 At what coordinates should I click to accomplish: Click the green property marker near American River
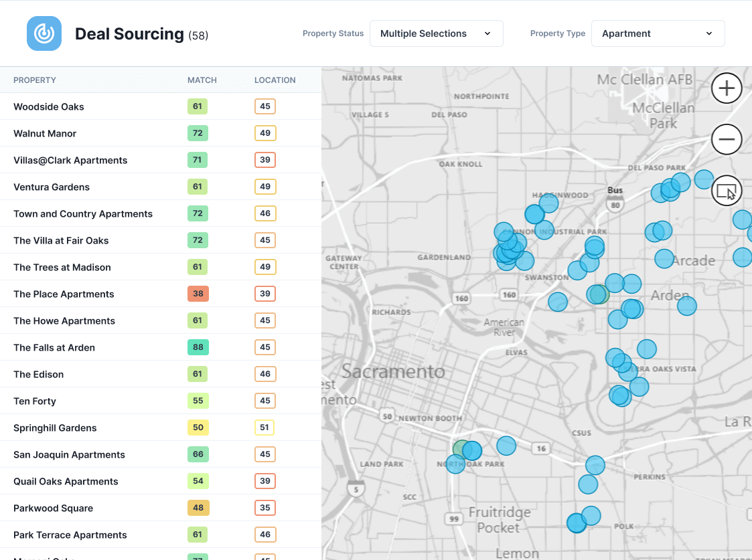[597, 294]
